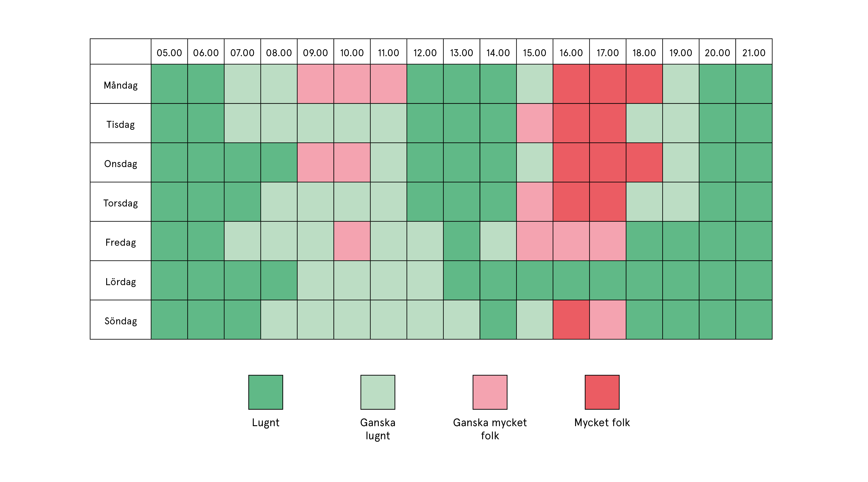
Task: Select the Mycket folk red legend swatch
Action: [x=602, y=392]
